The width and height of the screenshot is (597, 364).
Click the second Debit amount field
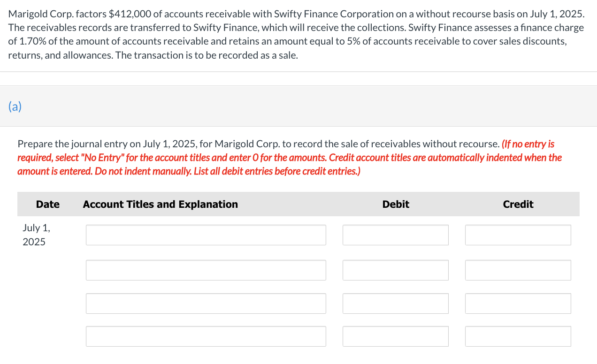coord(395,270)
